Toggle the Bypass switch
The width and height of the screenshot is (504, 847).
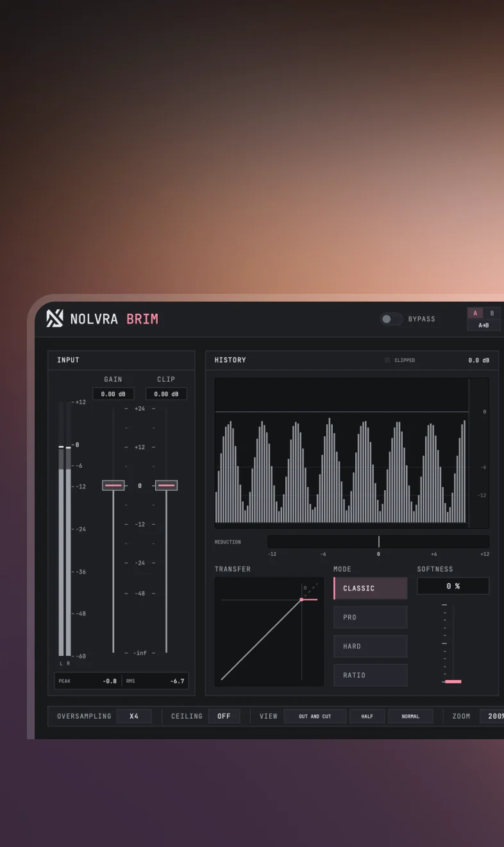[391, 319]
